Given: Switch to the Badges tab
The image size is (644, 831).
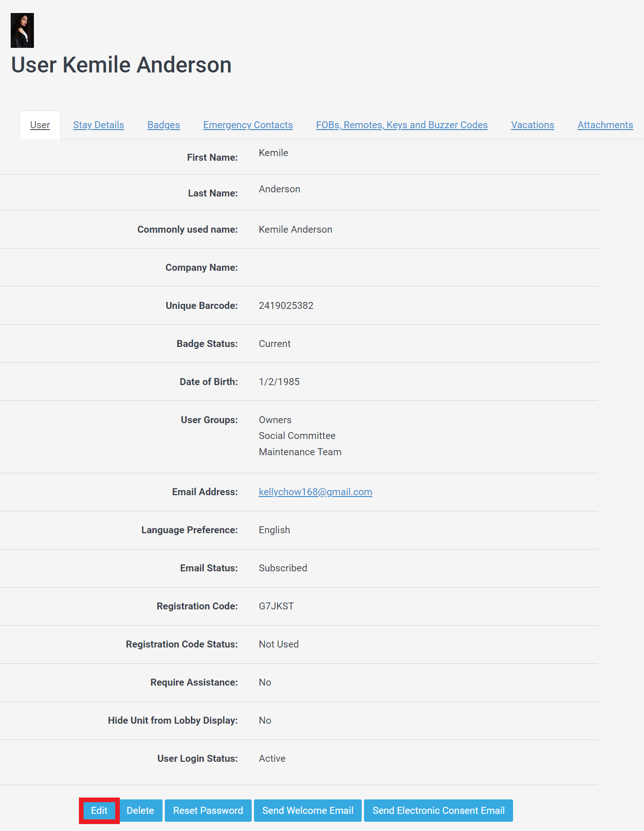Looking at the screenshot, I should (163, 125).
